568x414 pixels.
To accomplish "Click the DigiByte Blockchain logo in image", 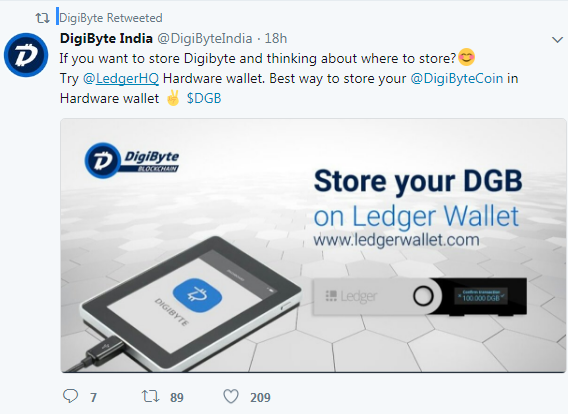I will [x=132, y=160].
